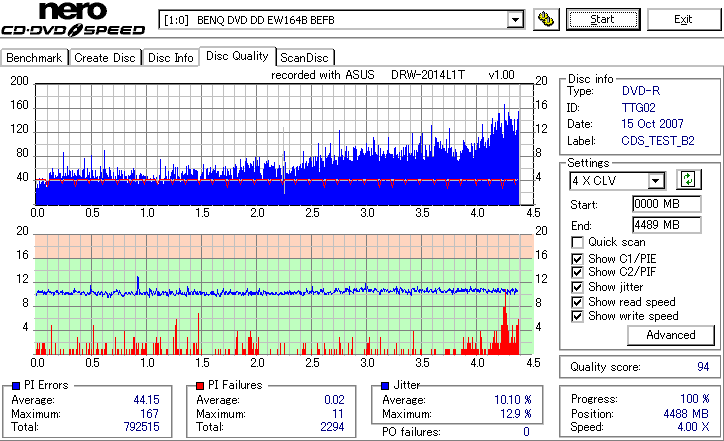Toggle the Show jitter checkbox

pyautogui.click(x=577, y=287)
